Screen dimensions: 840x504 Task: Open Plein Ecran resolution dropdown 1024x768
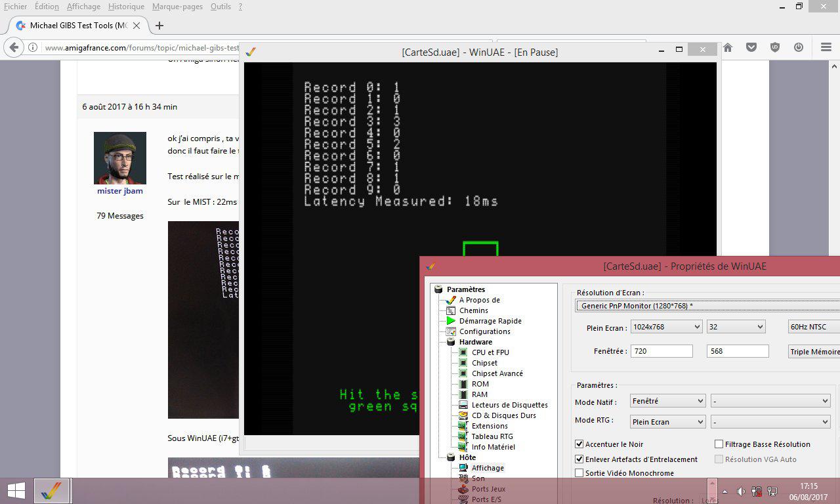666,327
